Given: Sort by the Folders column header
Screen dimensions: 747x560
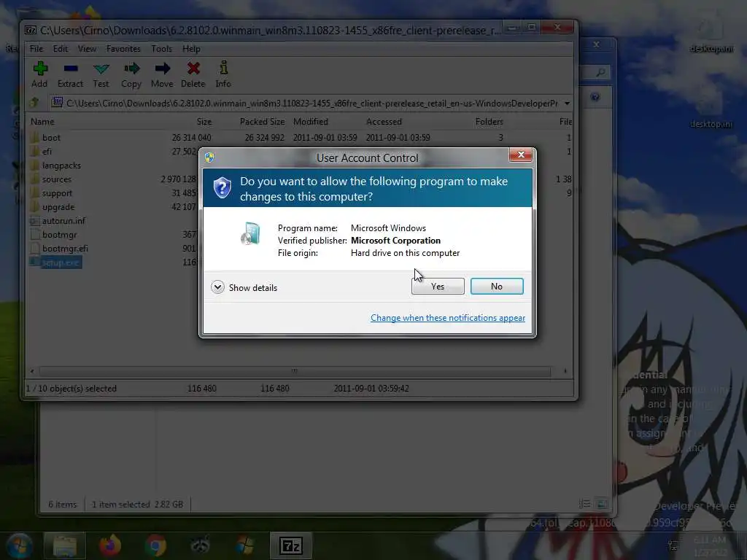Looking at the screenshot, I should (x=489, y=122).
